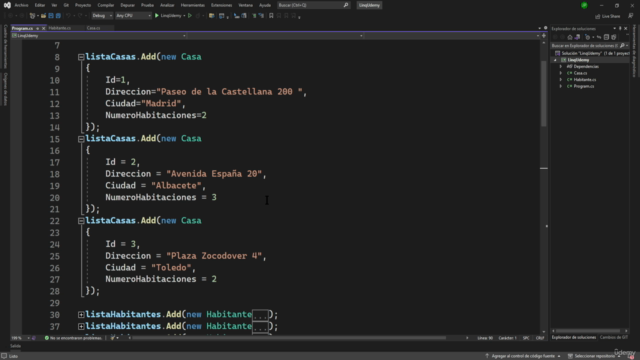Image resolution: width=640 pixels, height=360 pixels.
Task: Click the green user account avatar
Action: point(584,5)
